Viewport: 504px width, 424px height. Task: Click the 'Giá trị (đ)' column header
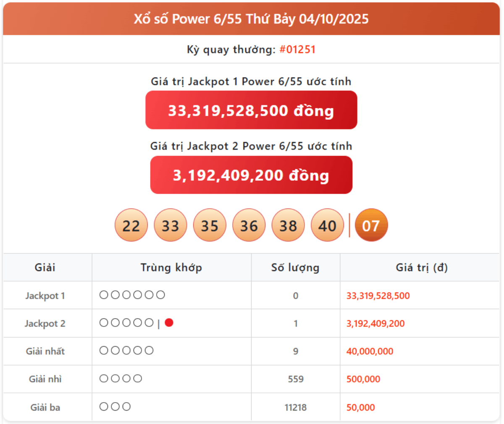[x=422, y=268]
